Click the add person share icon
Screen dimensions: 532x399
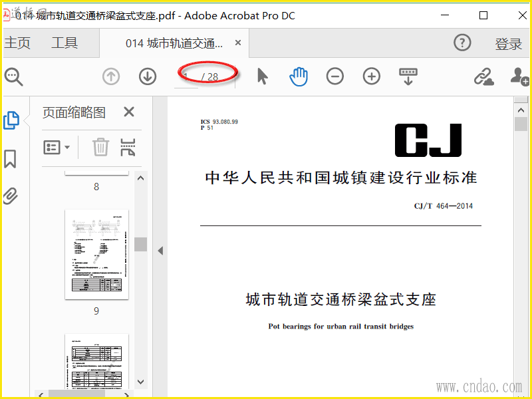pyautogui.click(x=520, y=76)
